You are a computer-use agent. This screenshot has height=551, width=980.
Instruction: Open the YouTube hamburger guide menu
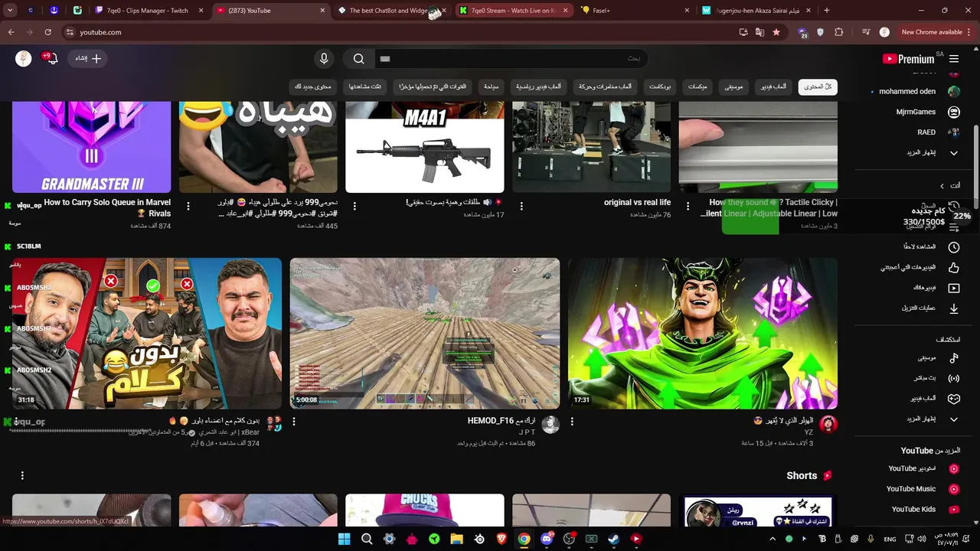[954, 59]
